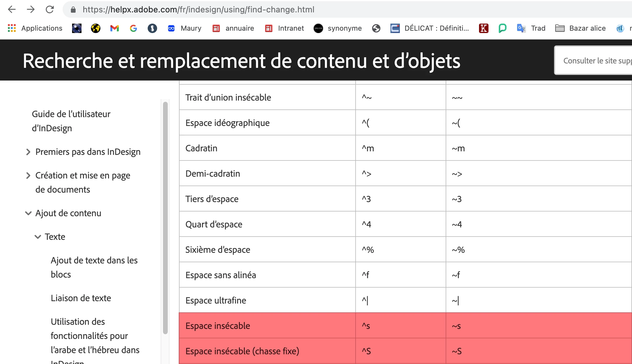Image resolution: width=632 pixels, height=364 pixels.
Task: Click the padlock site info icon
Action: (73, 10)
